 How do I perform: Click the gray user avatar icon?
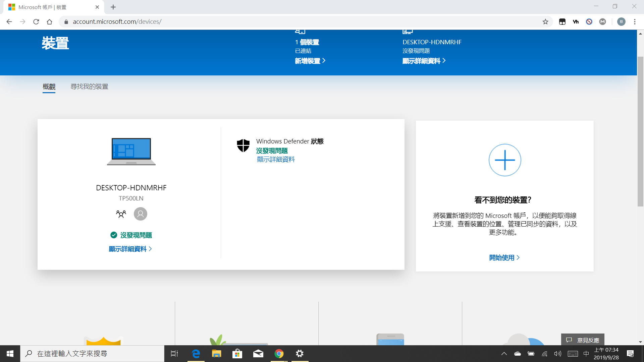coord(141,214)
